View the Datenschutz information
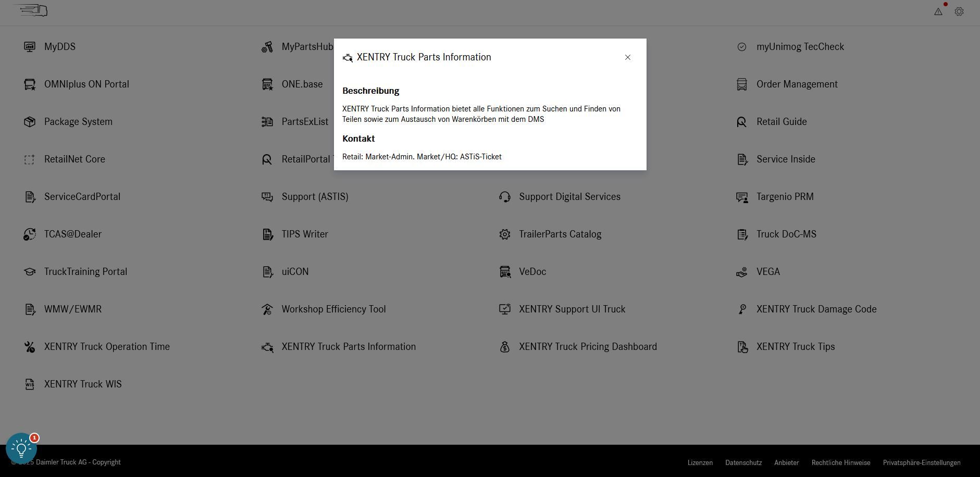The height and width of the screenshot is (477, 980). (x=743, y=462)
